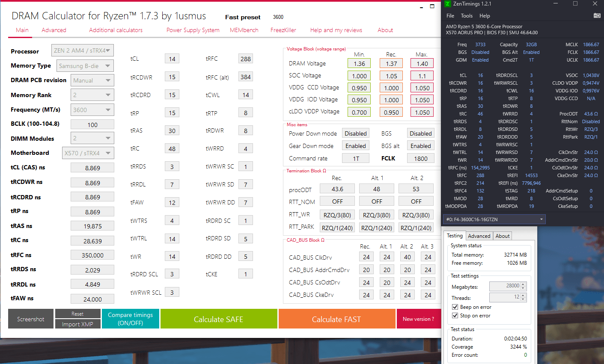604x364 pixels.
Task: Open the ZenTimings Help menu
Action: pos(485,16)
